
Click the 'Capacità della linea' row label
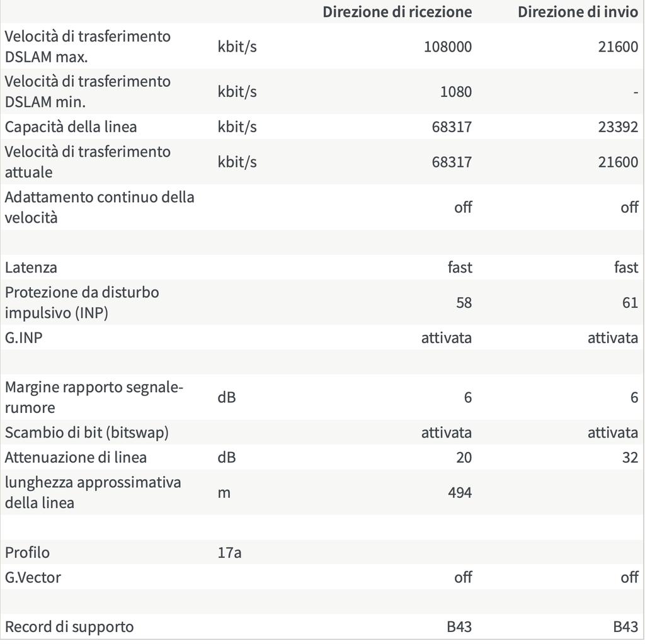(x=71, y=127)
